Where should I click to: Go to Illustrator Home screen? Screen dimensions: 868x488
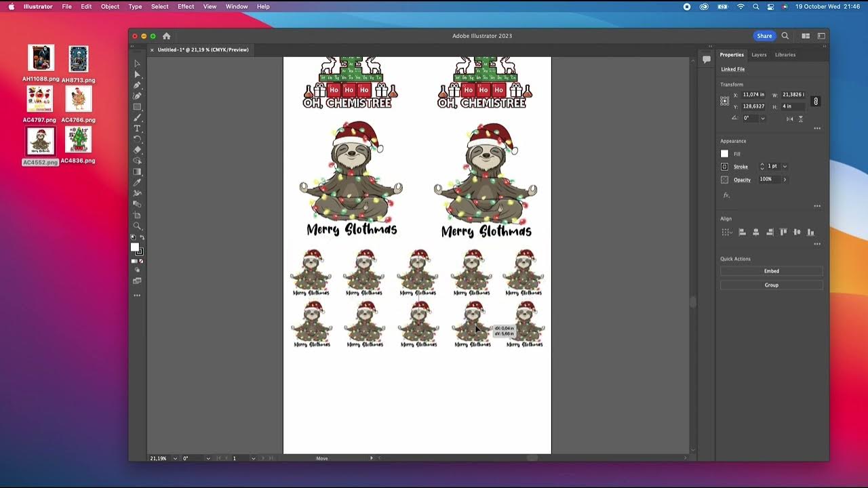(166, 36)
